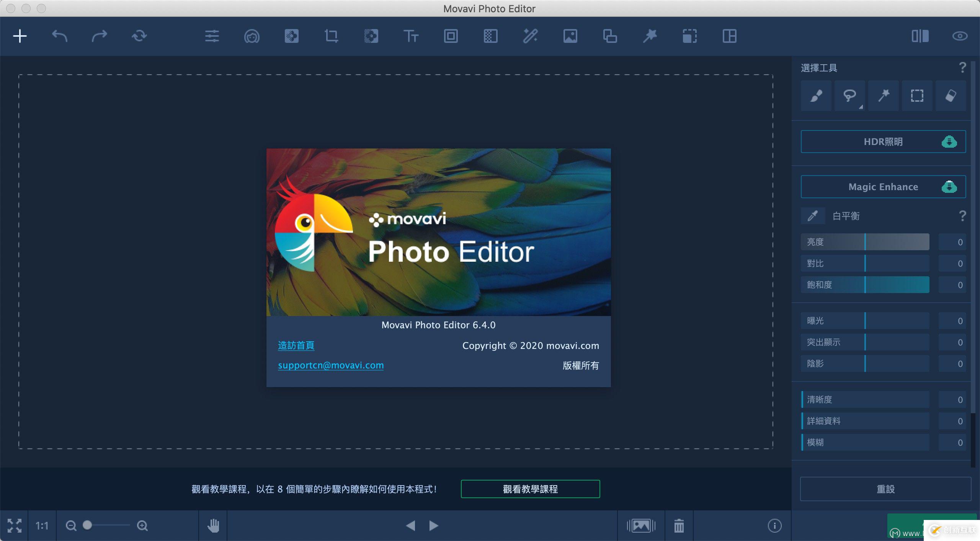Click the trash delete icon

pos(679,526)
